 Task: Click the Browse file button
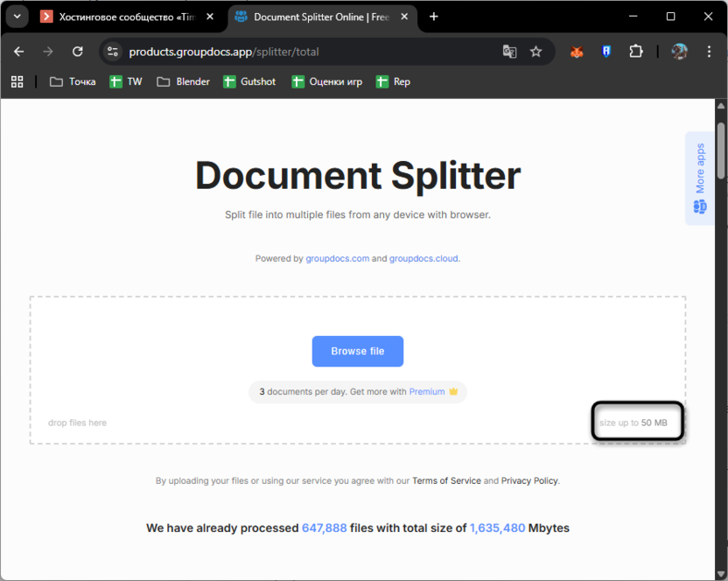point(357,351)
